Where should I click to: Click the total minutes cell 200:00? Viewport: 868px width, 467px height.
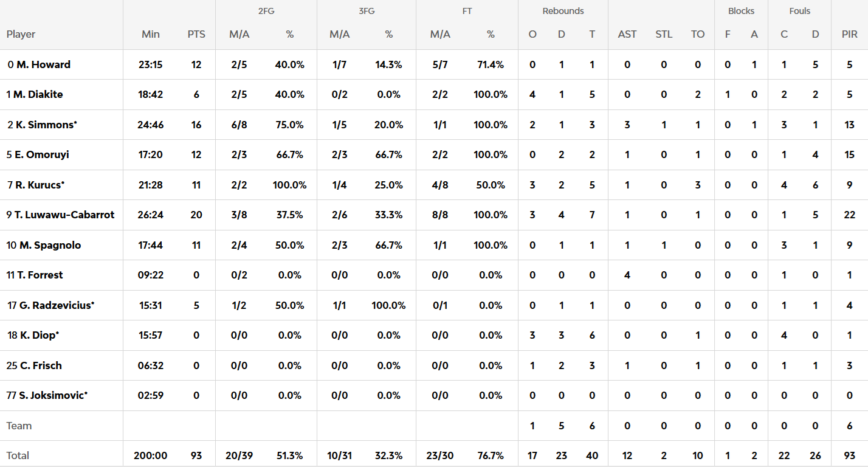click(x=151, y=455)
